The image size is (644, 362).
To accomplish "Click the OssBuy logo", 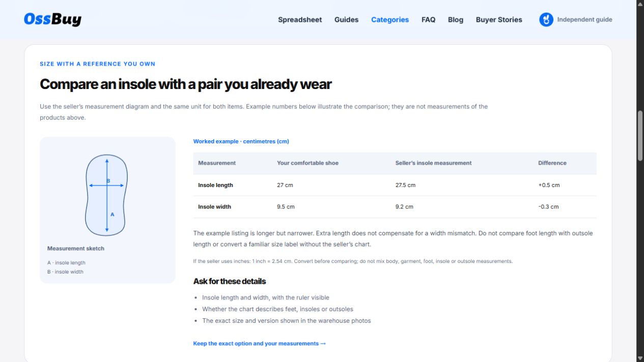I will [x=52, y=19].
